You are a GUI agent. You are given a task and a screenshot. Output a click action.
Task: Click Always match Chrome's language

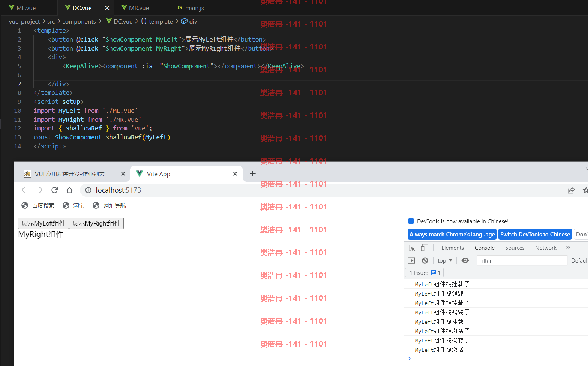coord(452,235)
